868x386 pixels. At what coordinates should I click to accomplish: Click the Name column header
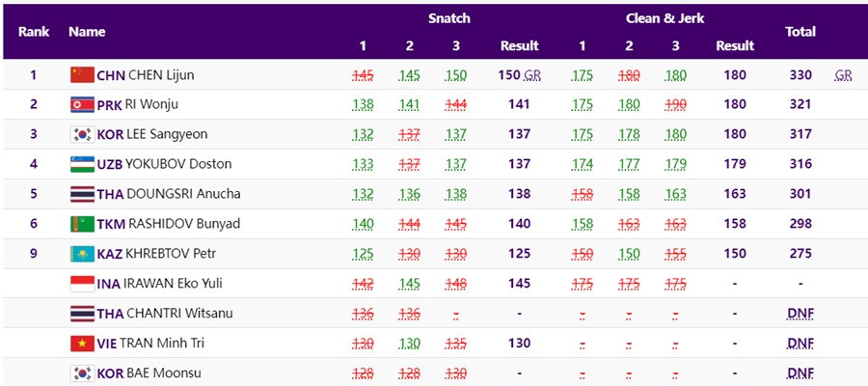click(x=87, y=32)
